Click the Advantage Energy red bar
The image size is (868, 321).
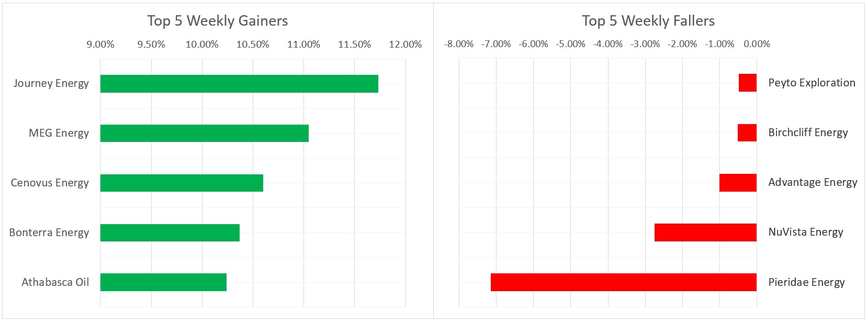click(738, 183)
